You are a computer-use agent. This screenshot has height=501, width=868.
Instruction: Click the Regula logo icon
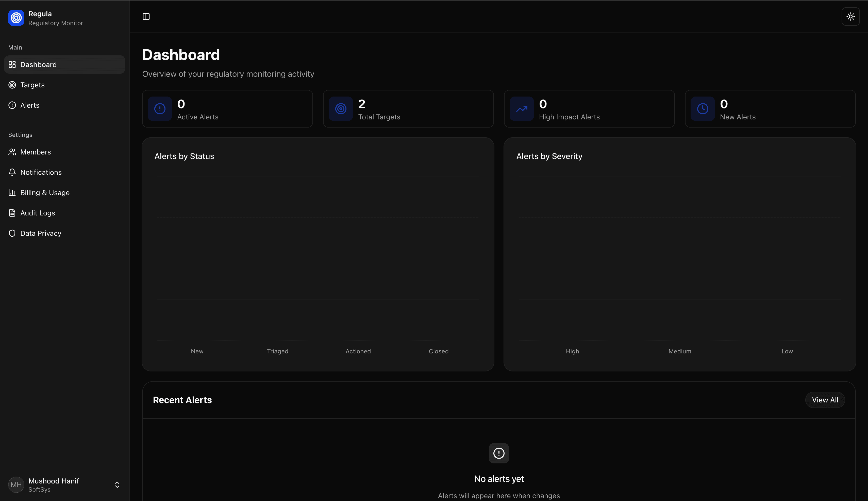coord(16,18)
